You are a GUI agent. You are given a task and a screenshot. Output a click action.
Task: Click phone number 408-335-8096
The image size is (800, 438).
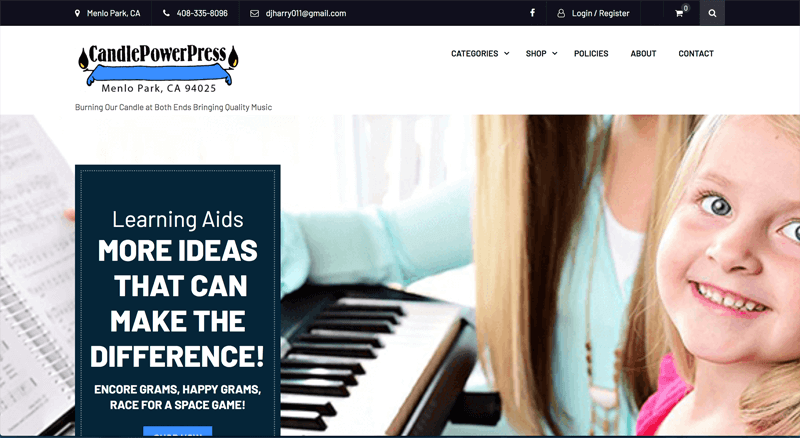pos(202,13)
